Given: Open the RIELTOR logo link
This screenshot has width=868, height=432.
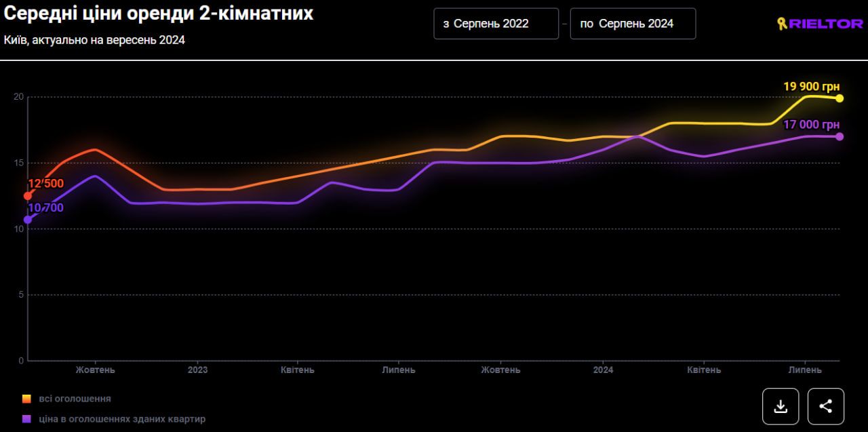Looking at the screenshot, I should click(819, 24).
